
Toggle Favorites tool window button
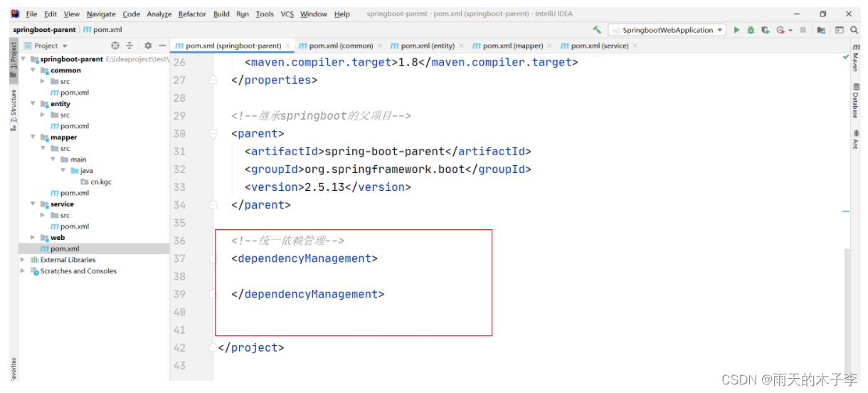[13, 368]
